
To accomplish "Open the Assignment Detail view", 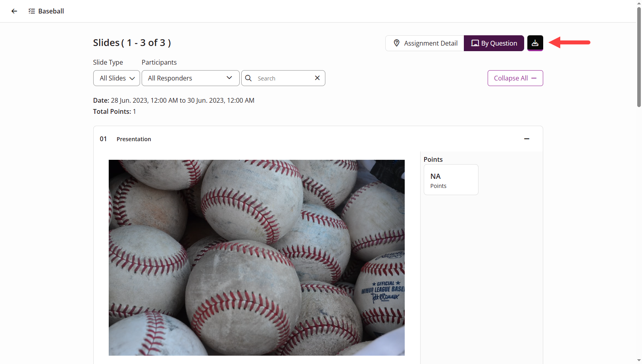I will coord(425,43).
